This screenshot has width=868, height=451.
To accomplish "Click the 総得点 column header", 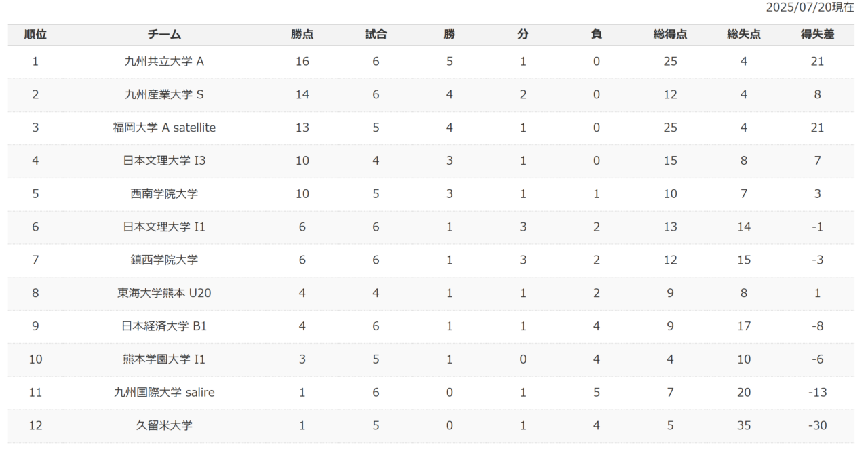I will (670, 35).
